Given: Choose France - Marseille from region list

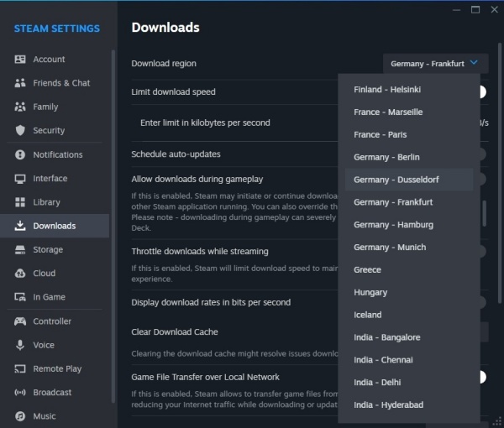Looking at the screenshot, I should [x=409, y=112].
